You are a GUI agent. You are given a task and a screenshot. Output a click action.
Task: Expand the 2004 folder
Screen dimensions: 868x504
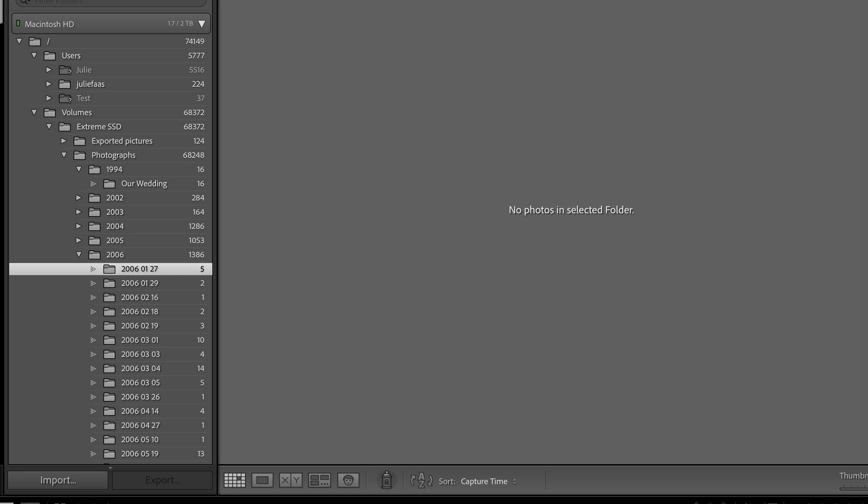click(78, 226)
